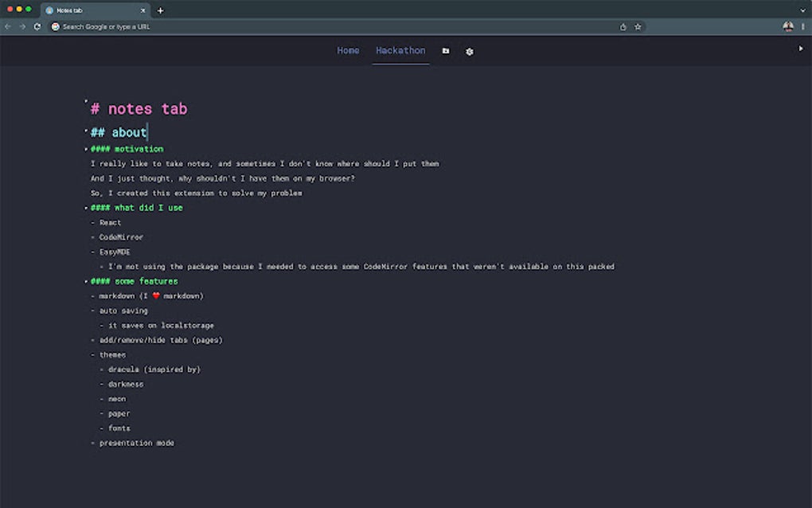Screen dimensions: 812x508
Task: Open the share icon in the address bar
Action: point(623,26)
